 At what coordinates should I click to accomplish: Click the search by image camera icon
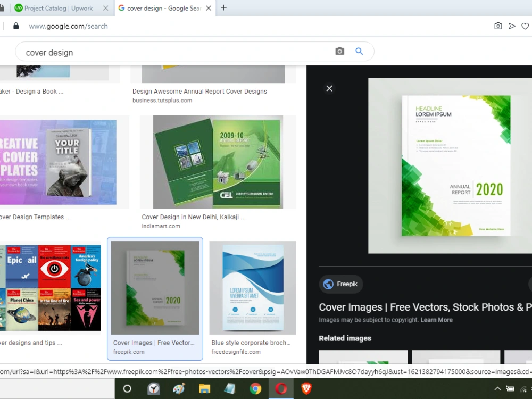pos(339,51)
